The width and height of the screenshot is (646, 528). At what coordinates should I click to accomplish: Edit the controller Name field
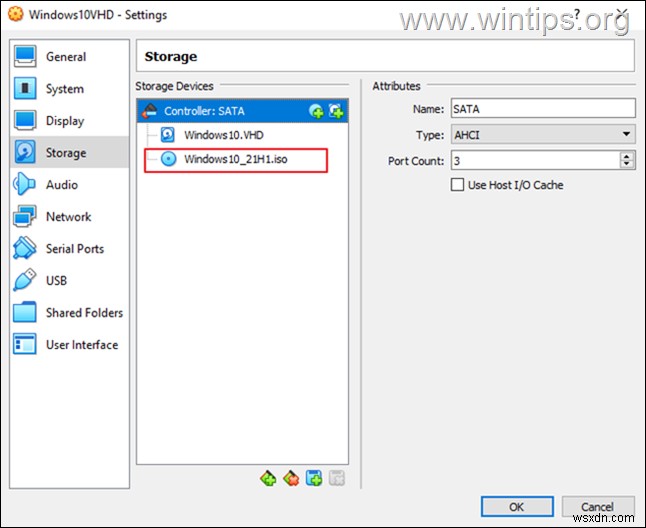click(543, 109)
